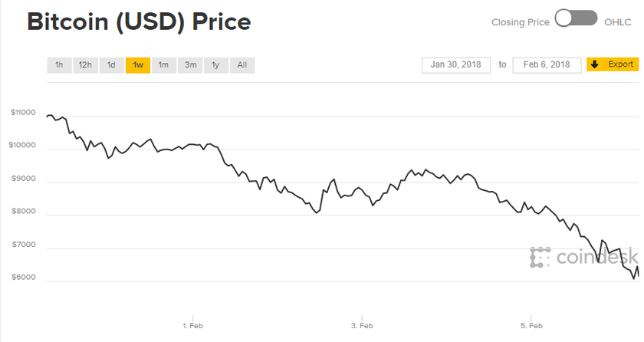
Task: Switch chart to 1m range
Action: [163, 65]
